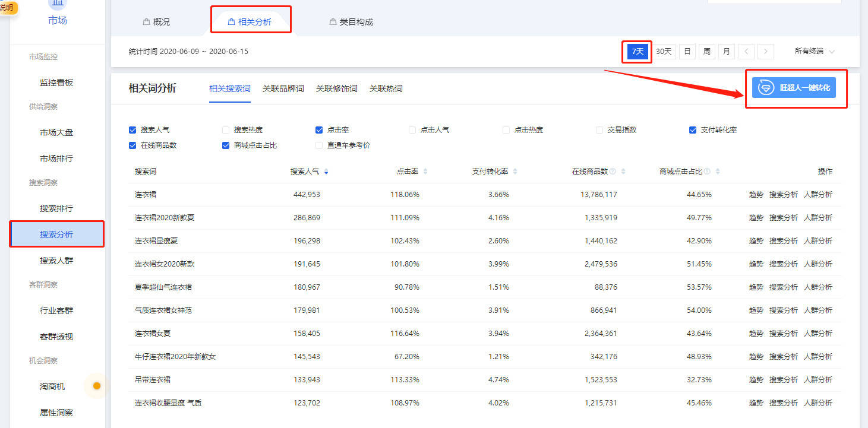Check the 点击人气 metric box
Viewport: 868px width, 428px height.
tap(412, 130)
